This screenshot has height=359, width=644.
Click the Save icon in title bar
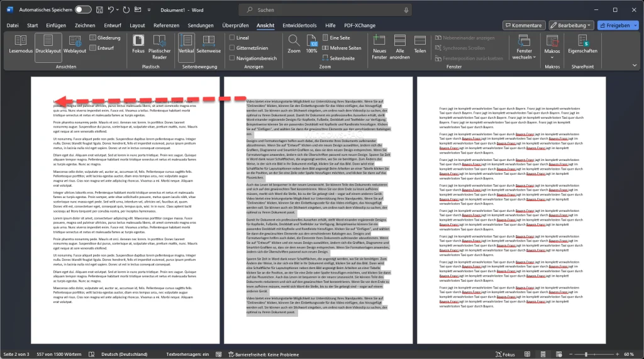[99, 10]
